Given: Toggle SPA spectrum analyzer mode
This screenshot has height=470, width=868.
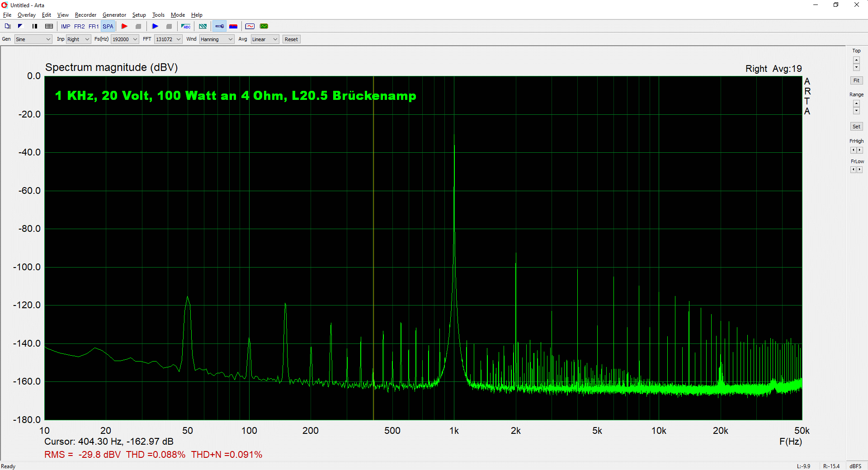Looking at the screenshot, I should [108, 26].
